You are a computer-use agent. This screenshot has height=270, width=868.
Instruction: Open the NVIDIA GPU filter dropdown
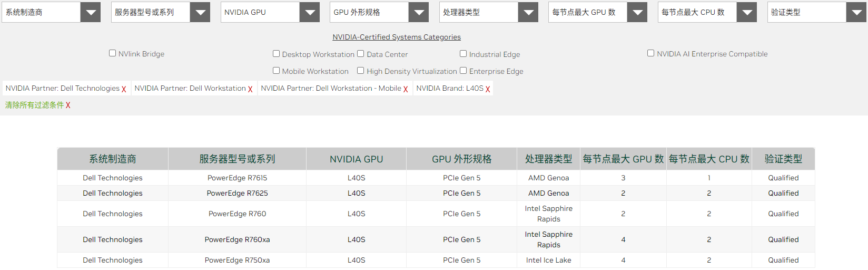point(270,12)
